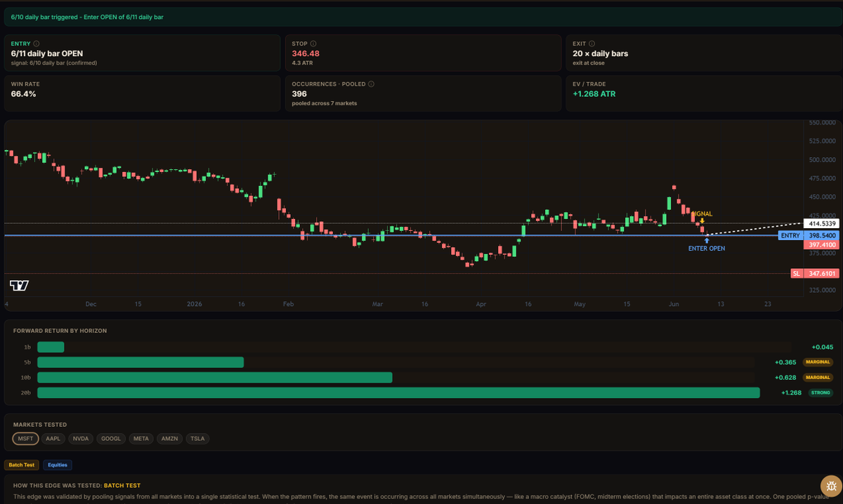Select the NVDA market chip
843x504 pixels.
coord(81,439)
